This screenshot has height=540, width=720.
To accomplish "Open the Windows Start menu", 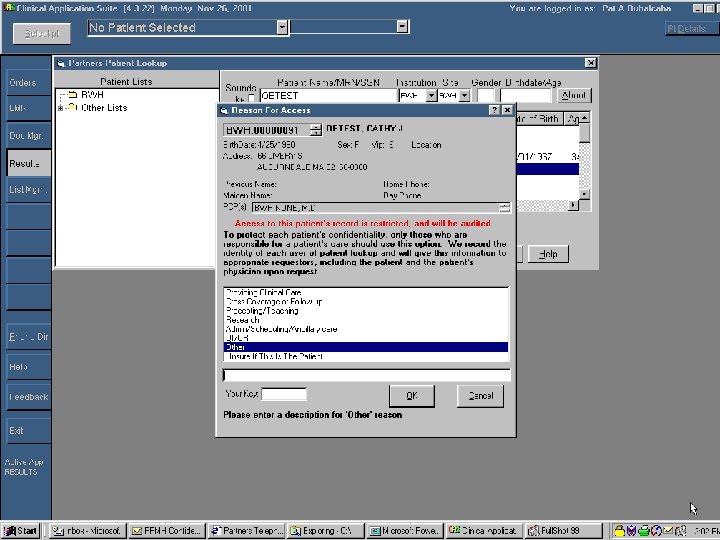I will [x=21, y=531].
